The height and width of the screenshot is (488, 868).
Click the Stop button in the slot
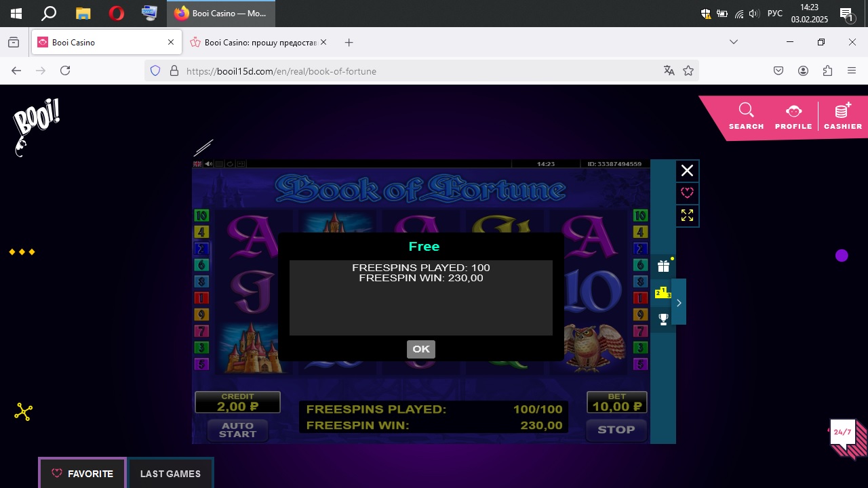[616, 430]
